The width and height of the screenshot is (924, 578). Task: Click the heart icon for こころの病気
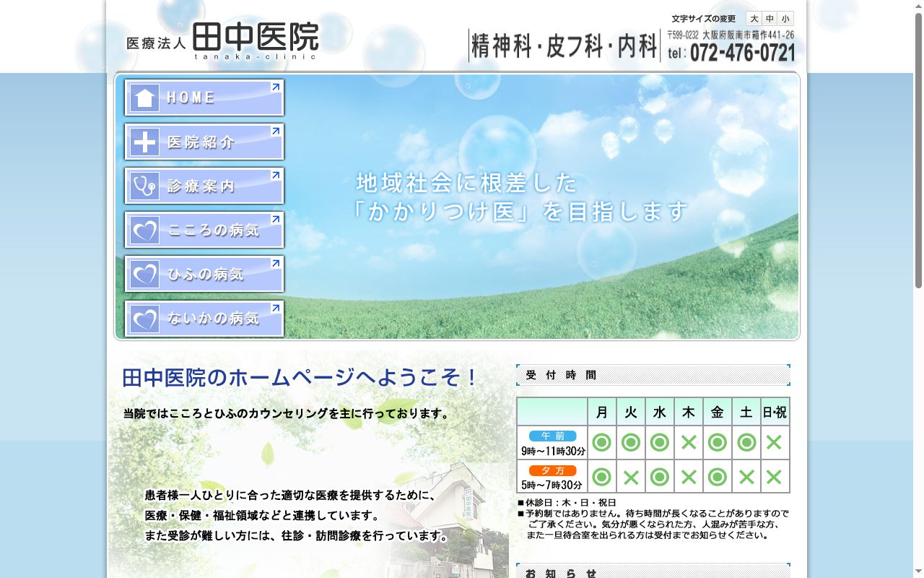145,230
